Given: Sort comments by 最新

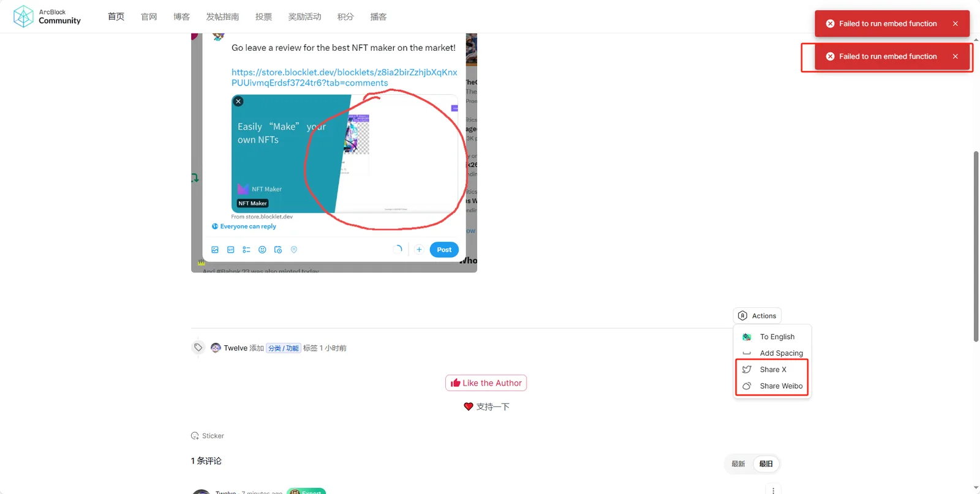Looking at the screenshot, I should click(738, 464).
